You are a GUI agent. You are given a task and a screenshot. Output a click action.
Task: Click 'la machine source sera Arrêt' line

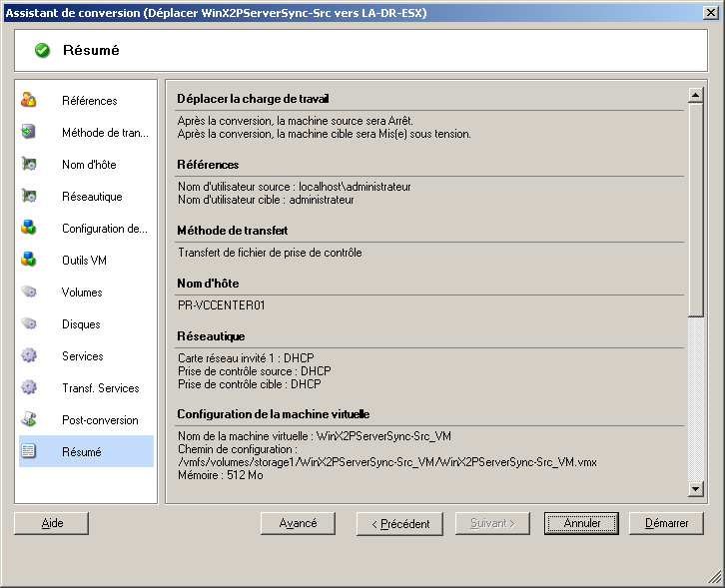point(296,121)
